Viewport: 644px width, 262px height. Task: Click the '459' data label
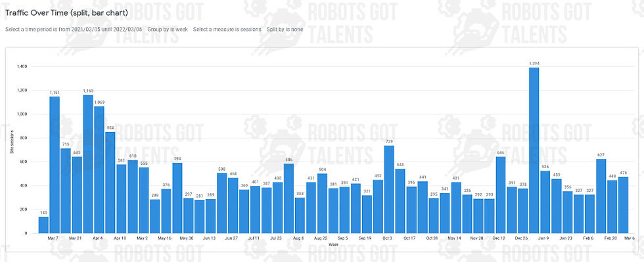click(556, 175)
